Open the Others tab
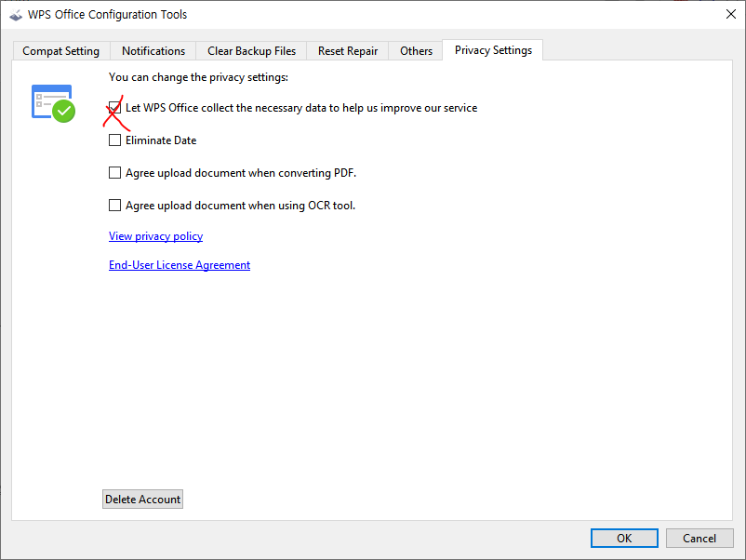 tap(416, 51)
